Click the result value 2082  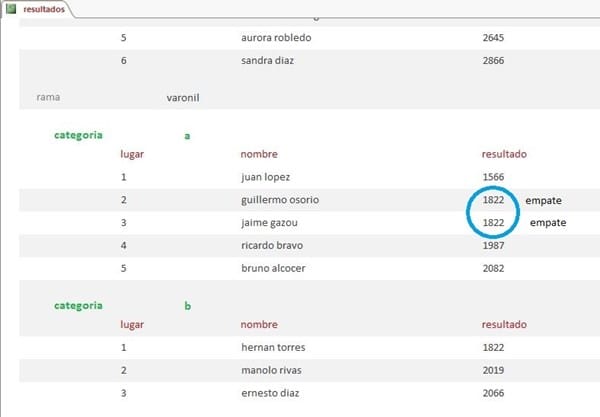(x=494, y=268)
